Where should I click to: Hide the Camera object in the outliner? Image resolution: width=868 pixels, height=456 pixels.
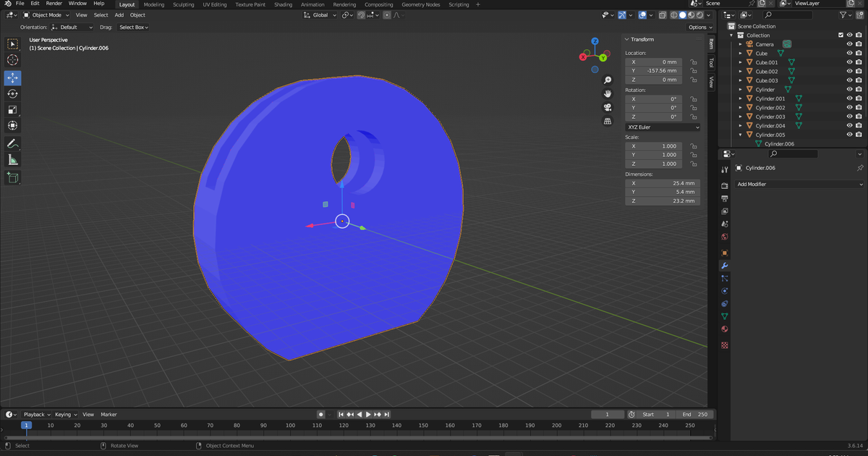(848, 44)
